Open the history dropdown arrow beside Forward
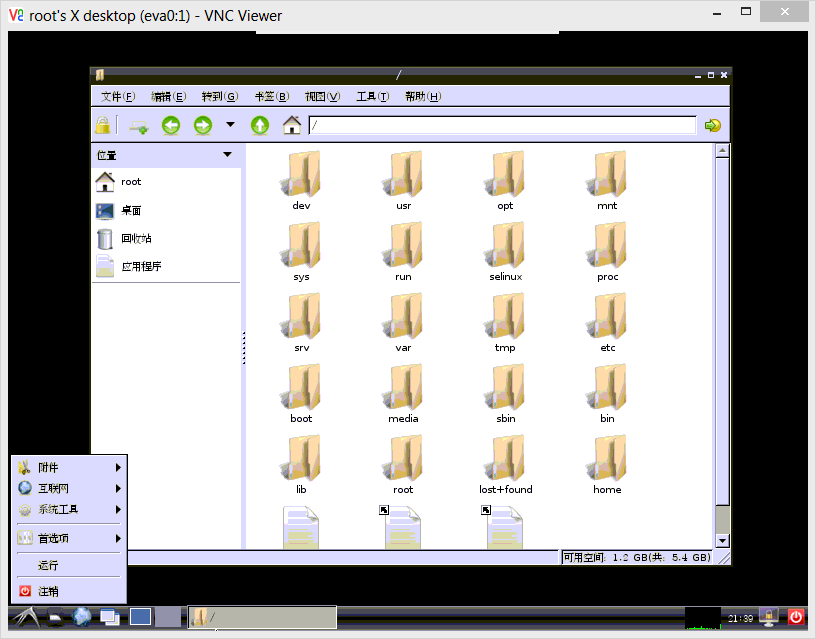This screenshot has height=639, width=816. point(230,125)
